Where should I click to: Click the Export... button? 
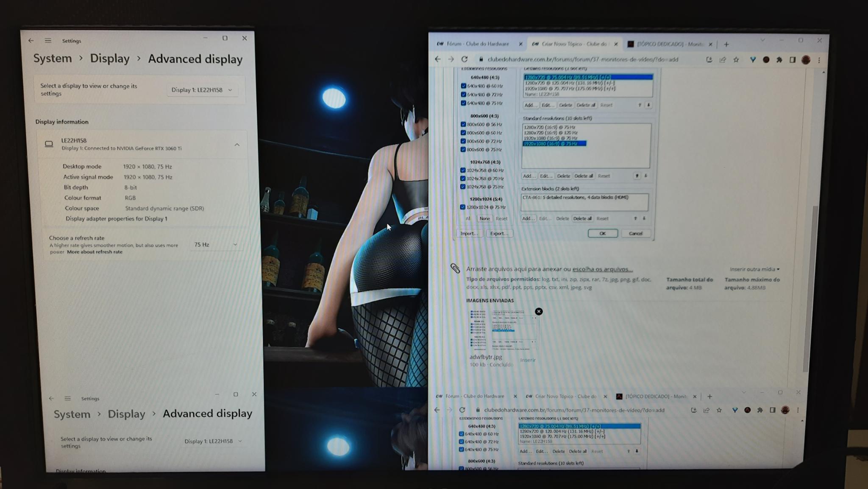(x=499, y=233)
